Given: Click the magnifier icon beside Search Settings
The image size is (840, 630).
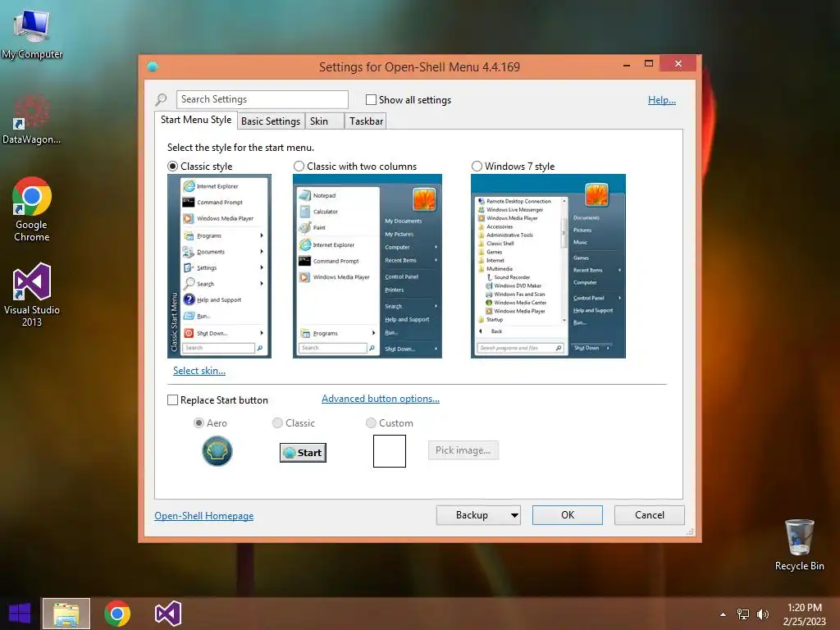Looking at the screenshot, I should 162,99.
